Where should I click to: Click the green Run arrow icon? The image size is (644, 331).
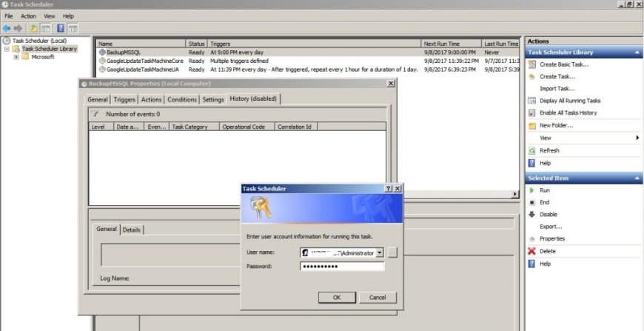532,190
